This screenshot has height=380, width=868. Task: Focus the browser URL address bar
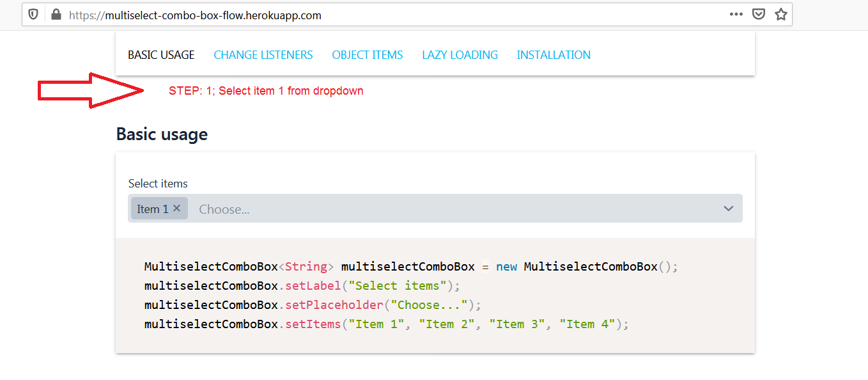[x=384, y=15]
